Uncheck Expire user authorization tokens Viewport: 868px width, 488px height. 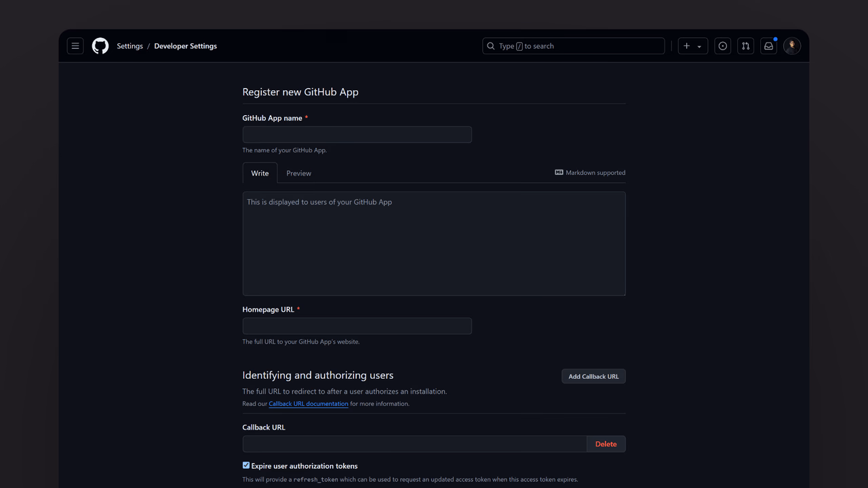pyautogui.click(x=246, y=466)
